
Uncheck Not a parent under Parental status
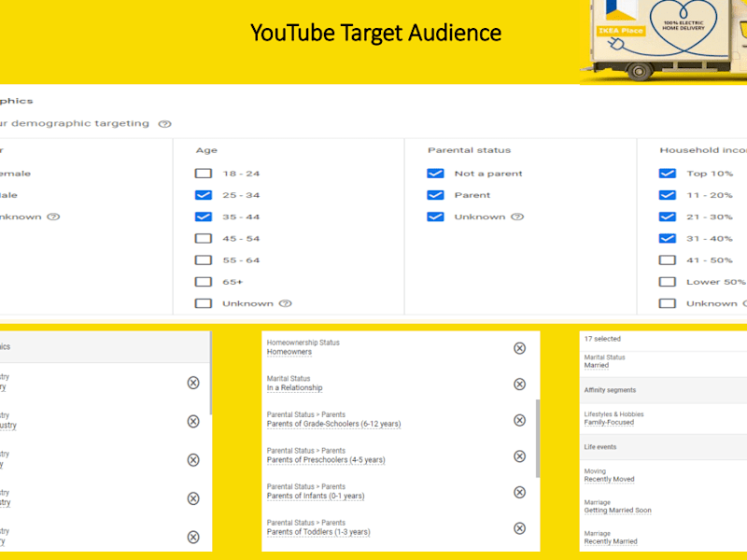pyautogui.click(x=435, y=174)
